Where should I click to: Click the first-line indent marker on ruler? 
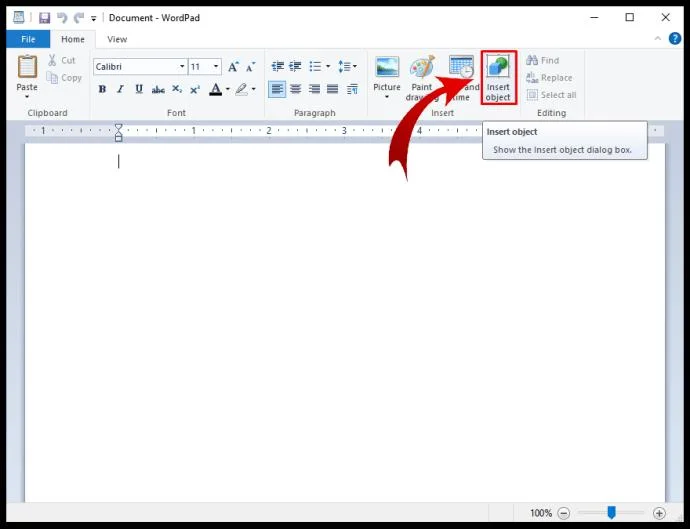coord(118,128)
